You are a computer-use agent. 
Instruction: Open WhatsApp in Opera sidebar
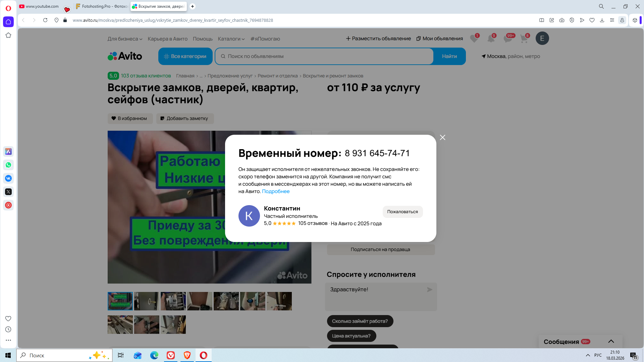8,165
